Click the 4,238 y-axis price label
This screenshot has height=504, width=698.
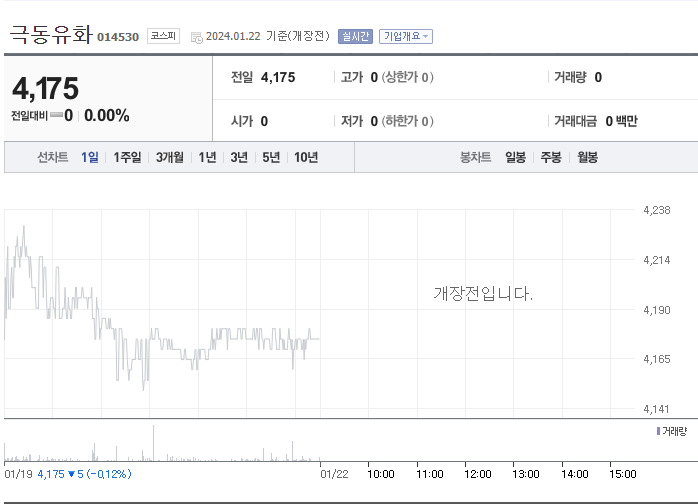tap(657, 210)
